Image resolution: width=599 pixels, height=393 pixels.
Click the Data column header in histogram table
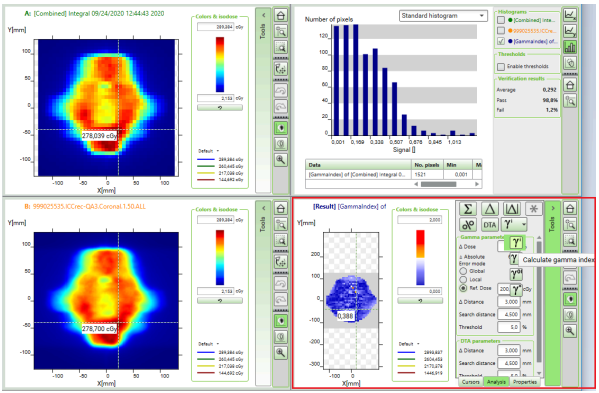[358, 165]
